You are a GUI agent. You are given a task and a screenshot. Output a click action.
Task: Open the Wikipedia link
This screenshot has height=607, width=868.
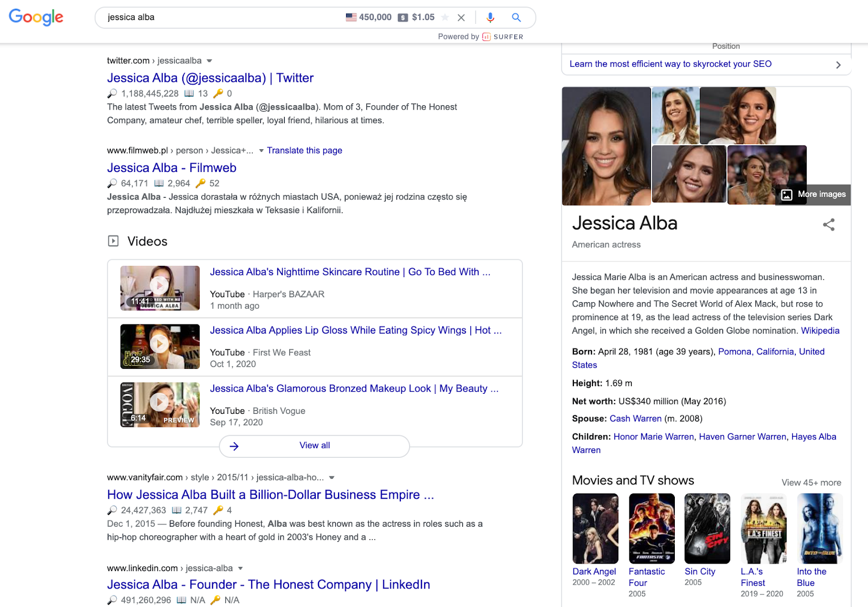click(820, 330)
